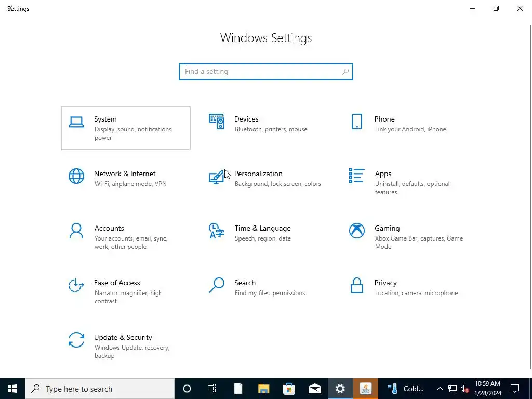The height and width of the screenshot is (399, 532).
Task: Click 'Wi-Fi, airplane mode, VPN' description
Action: [130, 184]
